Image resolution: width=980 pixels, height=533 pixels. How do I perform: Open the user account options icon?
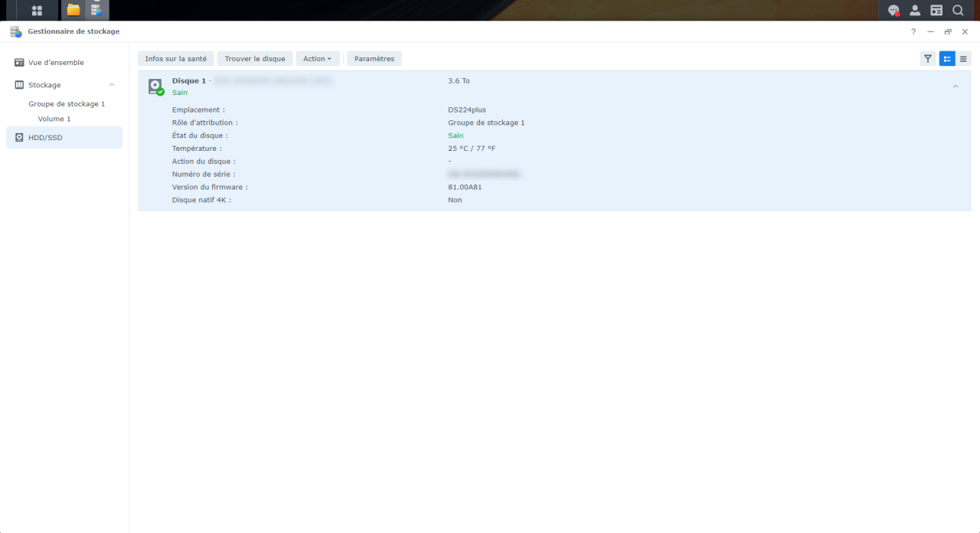click(x=914, y=10)
